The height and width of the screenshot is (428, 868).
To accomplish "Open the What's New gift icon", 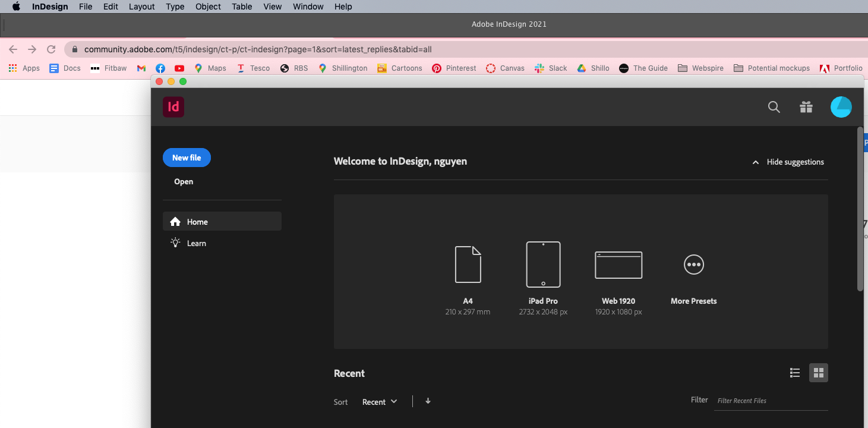I will (x=806, y=107).
